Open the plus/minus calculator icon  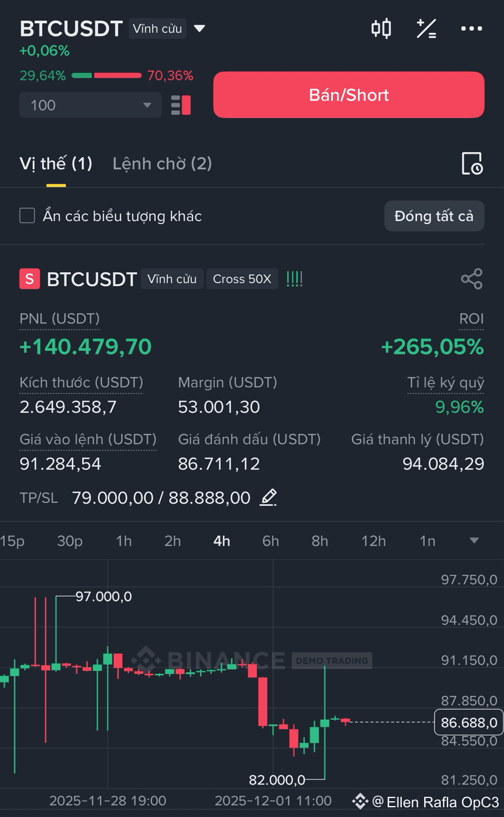(x=426, y=29)
